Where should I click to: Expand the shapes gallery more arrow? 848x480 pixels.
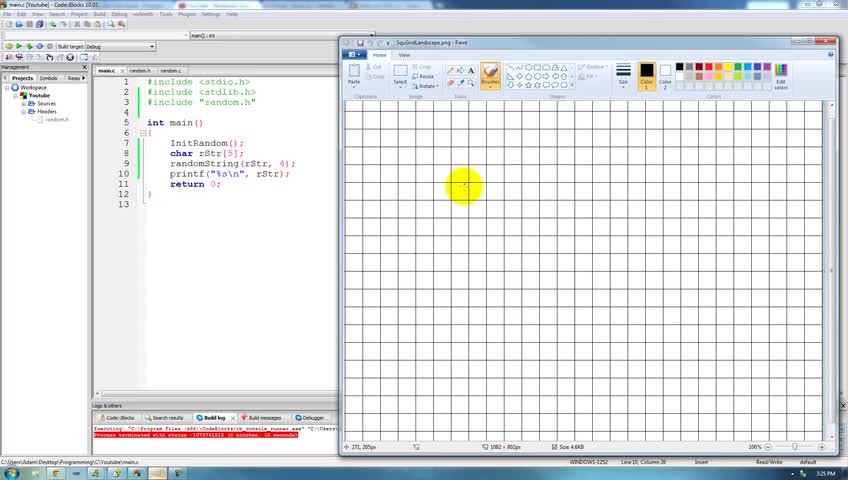(572, 85)
